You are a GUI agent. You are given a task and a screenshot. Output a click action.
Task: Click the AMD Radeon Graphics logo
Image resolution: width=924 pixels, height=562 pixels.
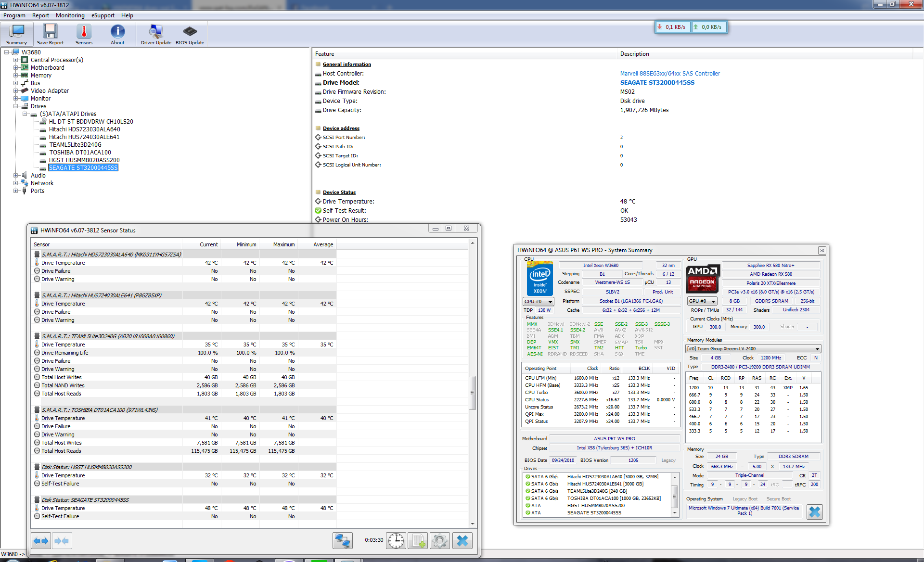click(703, 279)
